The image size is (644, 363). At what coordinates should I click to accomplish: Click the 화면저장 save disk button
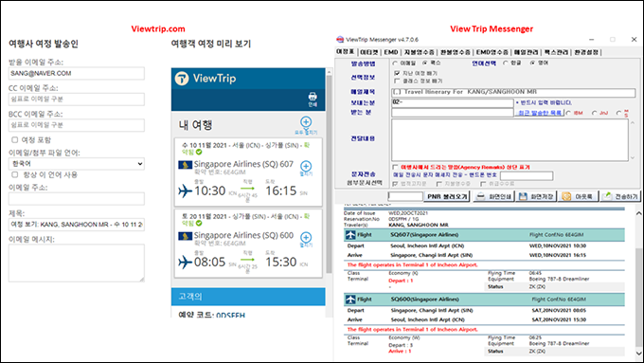pyautogui.click(x=536, y=196)
